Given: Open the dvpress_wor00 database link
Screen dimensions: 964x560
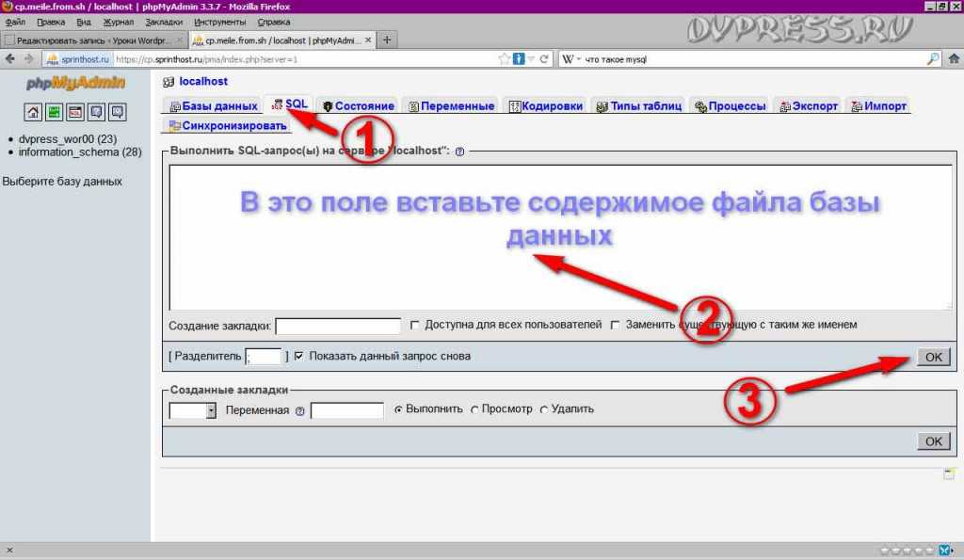Looking at the screenshot, I should (55, 138).
